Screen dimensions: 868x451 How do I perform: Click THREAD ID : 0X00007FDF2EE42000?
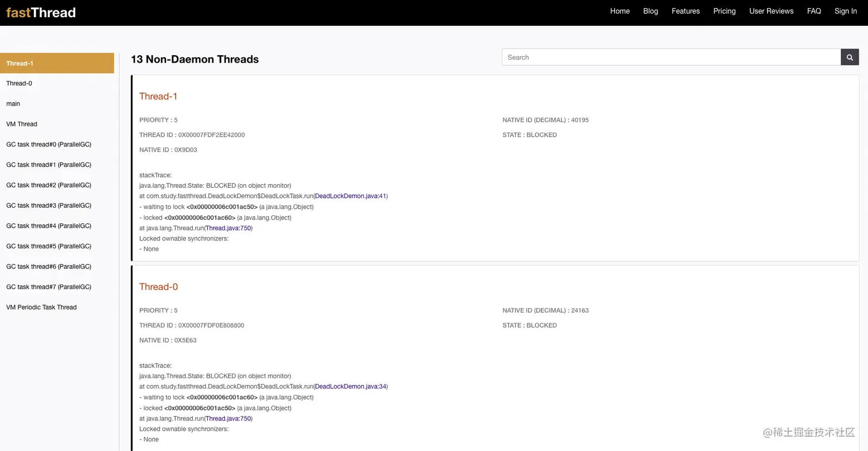pyautogui.click(x=192, y=135)
